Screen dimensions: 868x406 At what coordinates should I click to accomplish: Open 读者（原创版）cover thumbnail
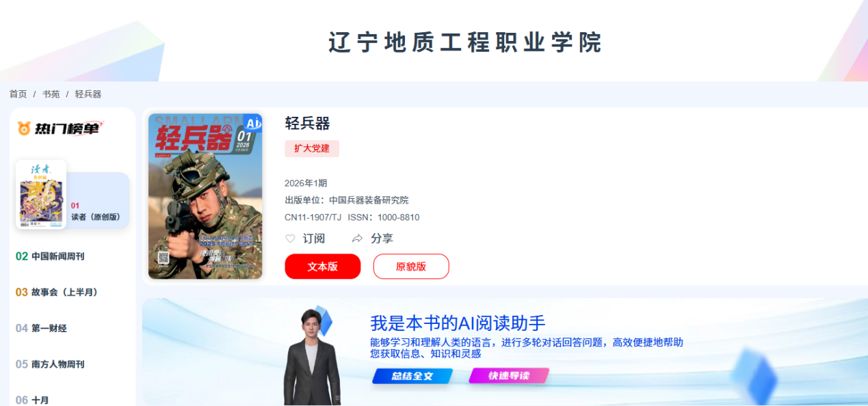[x=41, y=194]
